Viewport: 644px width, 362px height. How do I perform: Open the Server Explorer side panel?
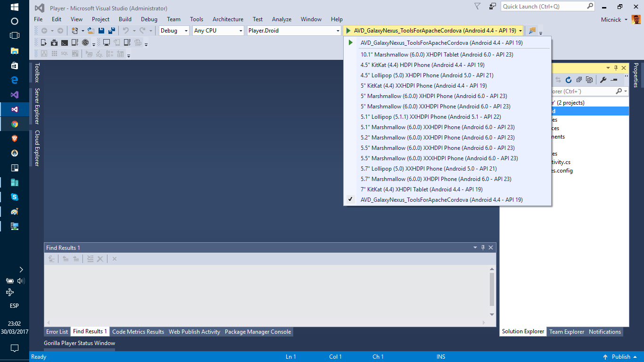[37, 106]
